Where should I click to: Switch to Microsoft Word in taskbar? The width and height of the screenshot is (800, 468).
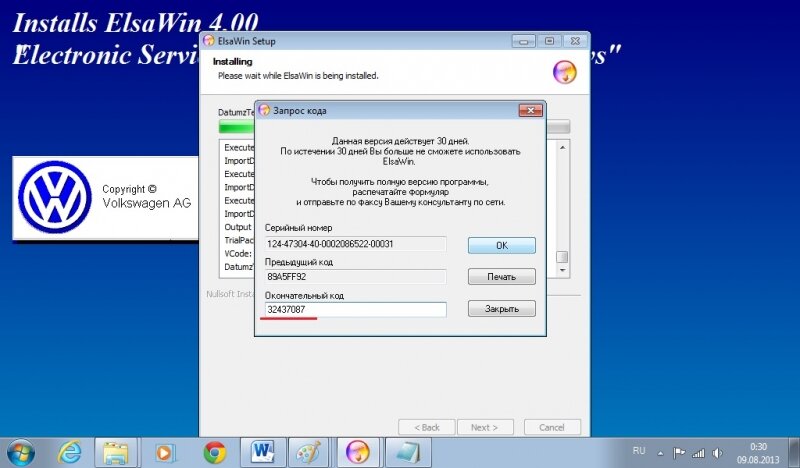point(263,453)
